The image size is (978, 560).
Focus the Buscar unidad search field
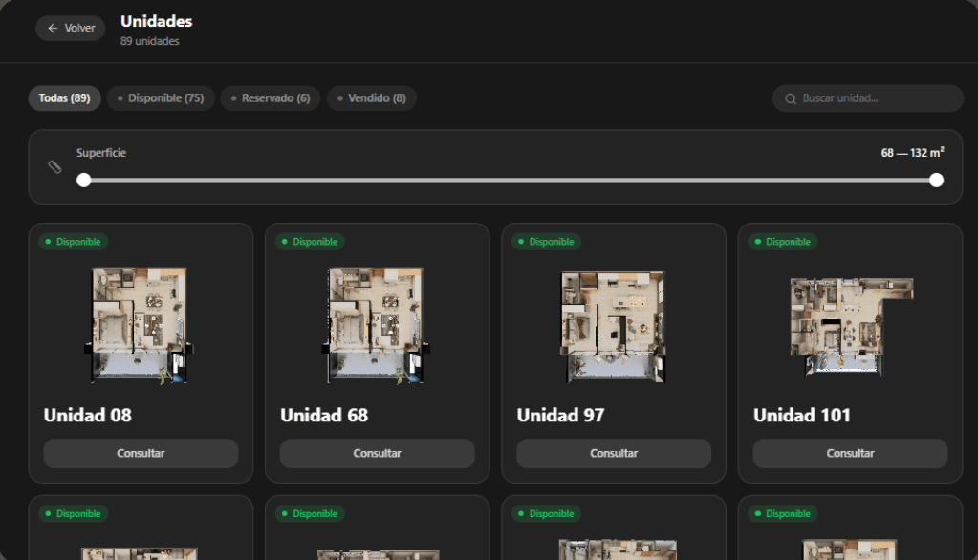coord(868,98)
